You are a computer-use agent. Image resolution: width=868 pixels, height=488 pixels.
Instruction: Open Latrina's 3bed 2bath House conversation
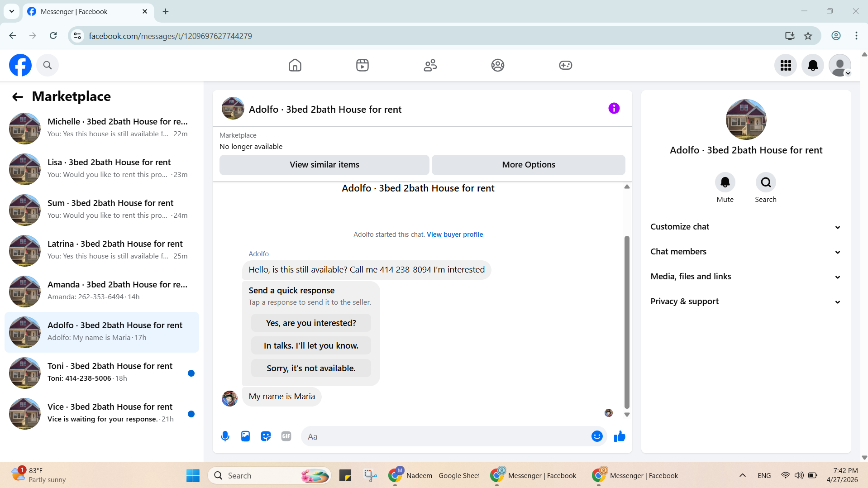(102, 250)
